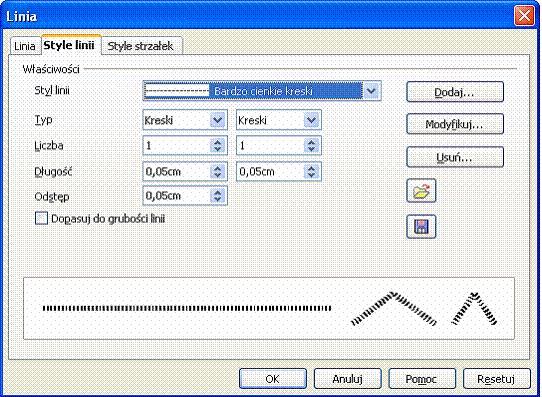This screenshot has height=397, width=542.
Task: Increase the second Liczba spinner value
Action: coord(311,142)
